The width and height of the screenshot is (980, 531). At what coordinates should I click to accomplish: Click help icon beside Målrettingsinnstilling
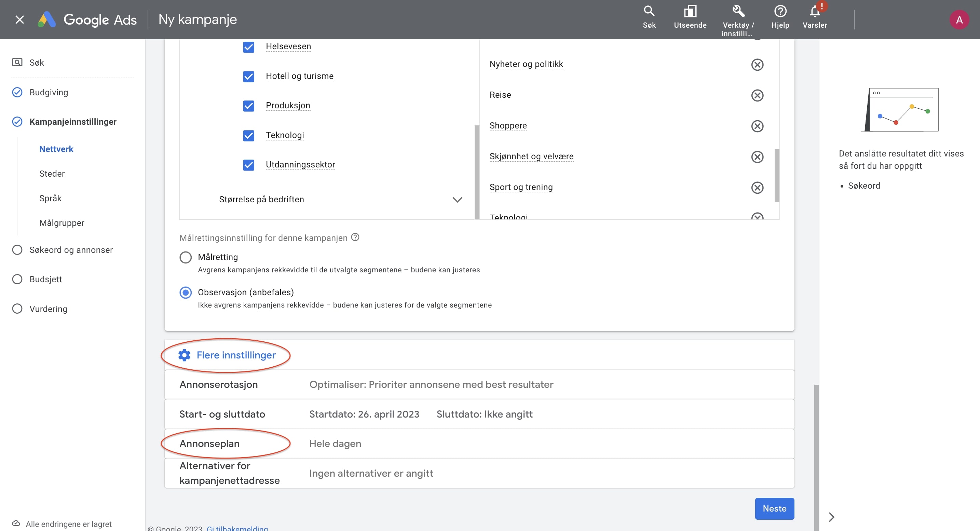tap(355, 237)
